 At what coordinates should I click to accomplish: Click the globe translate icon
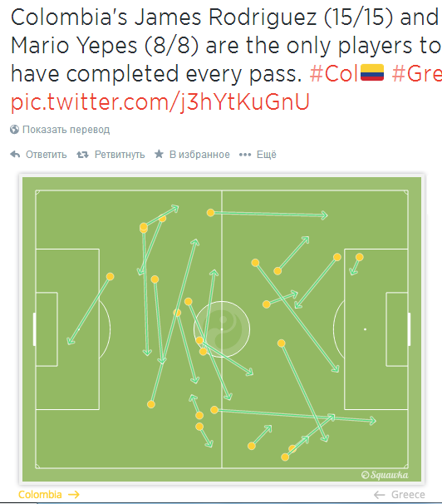point(14,129)
